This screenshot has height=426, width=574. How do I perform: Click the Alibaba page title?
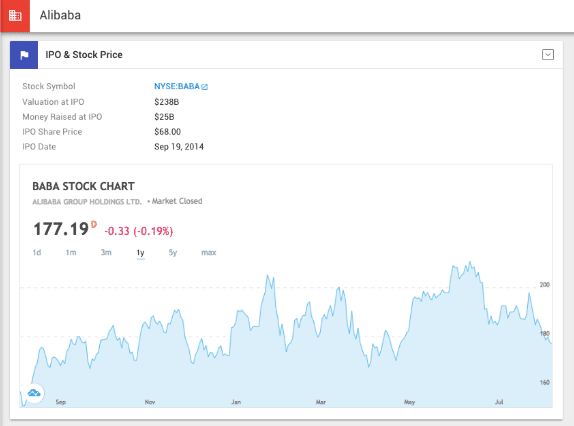coord(60,15)
